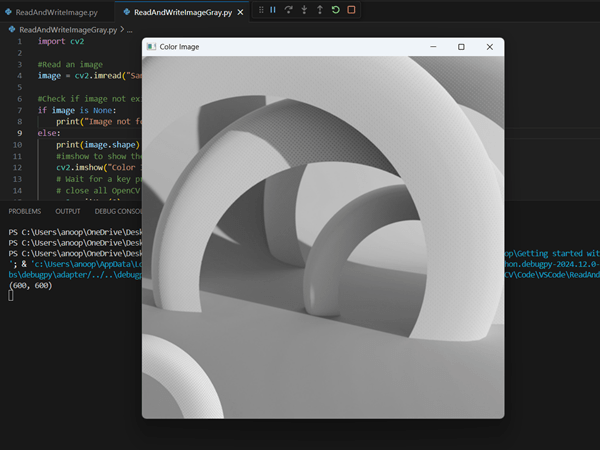600x450 pixels.
Task: Minimize the Color Image window
Action: 433,47
